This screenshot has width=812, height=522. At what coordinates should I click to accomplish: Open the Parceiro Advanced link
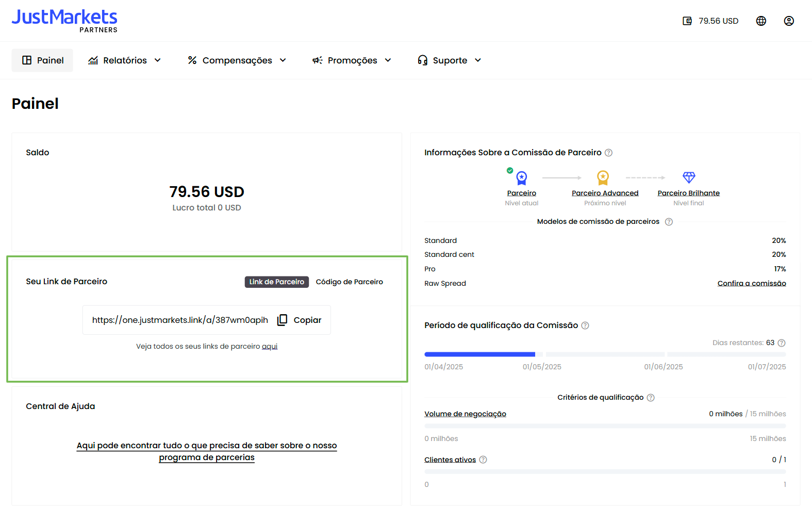point(605,193)
